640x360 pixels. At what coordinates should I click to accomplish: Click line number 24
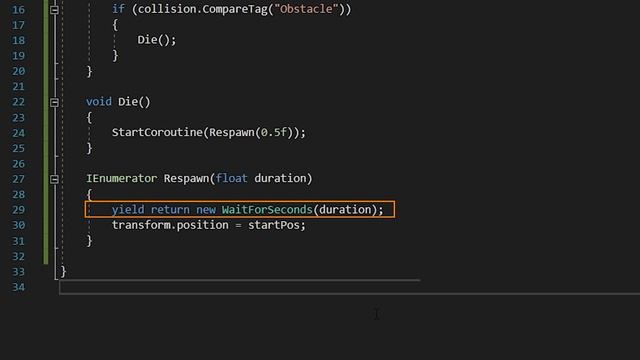(x=18, y=133)
